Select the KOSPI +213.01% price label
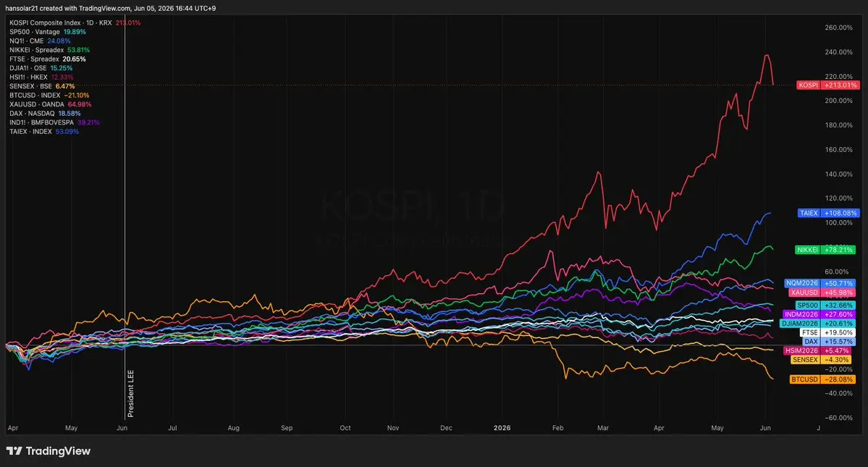The width and height of the screenshot is (868, 467). pyautogui.click(x=828, y=85)
